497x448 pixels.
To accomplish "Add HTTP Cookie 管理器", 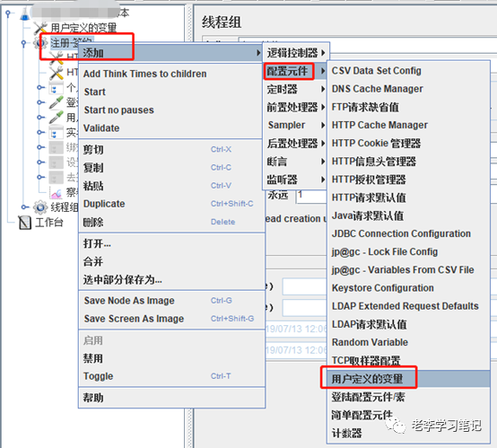I will click(408, 143).
